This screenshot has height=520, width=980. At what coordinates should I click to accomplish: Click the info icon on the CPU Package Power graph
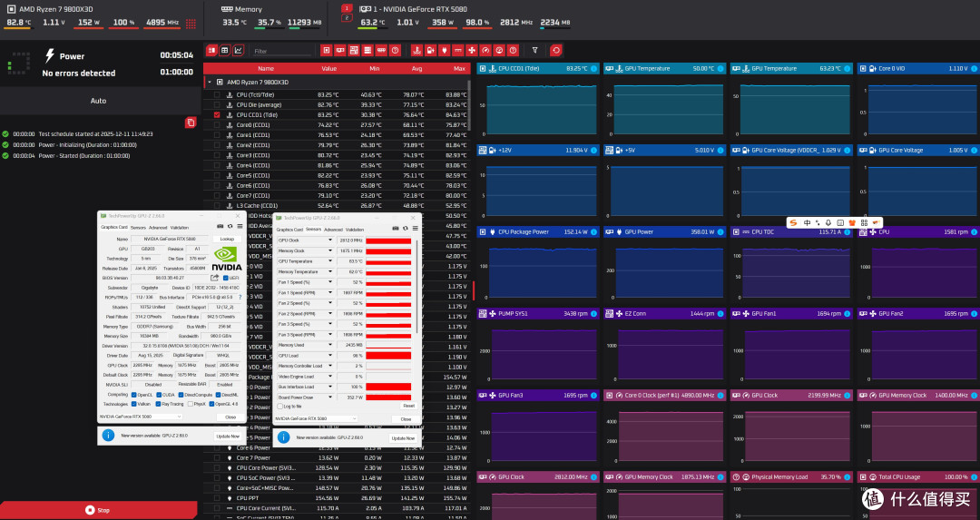pyautogui.click(x=593, y=232)
